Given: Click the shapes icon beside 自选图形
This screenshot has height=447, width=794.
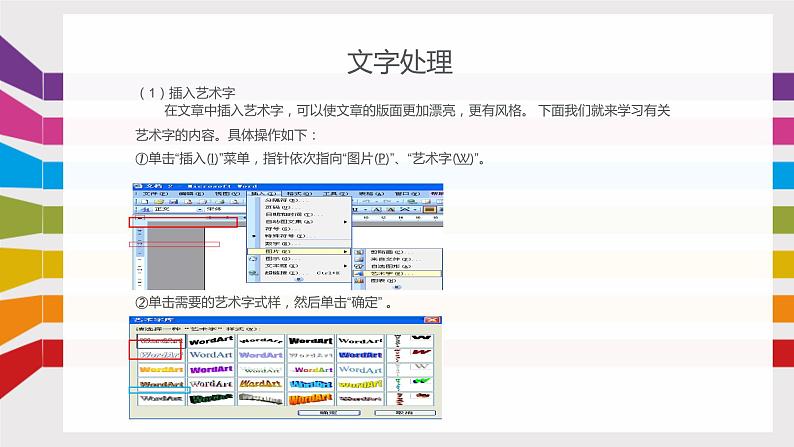Looking at the screenshot, I should click(359, 266).
